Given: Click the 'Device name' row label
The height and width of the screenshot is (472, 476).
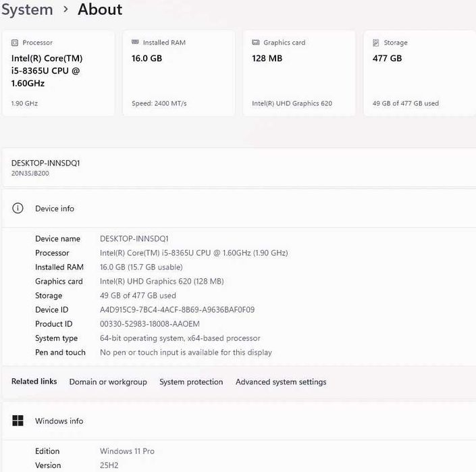Looking at the screenshot, I should [57, 238].
